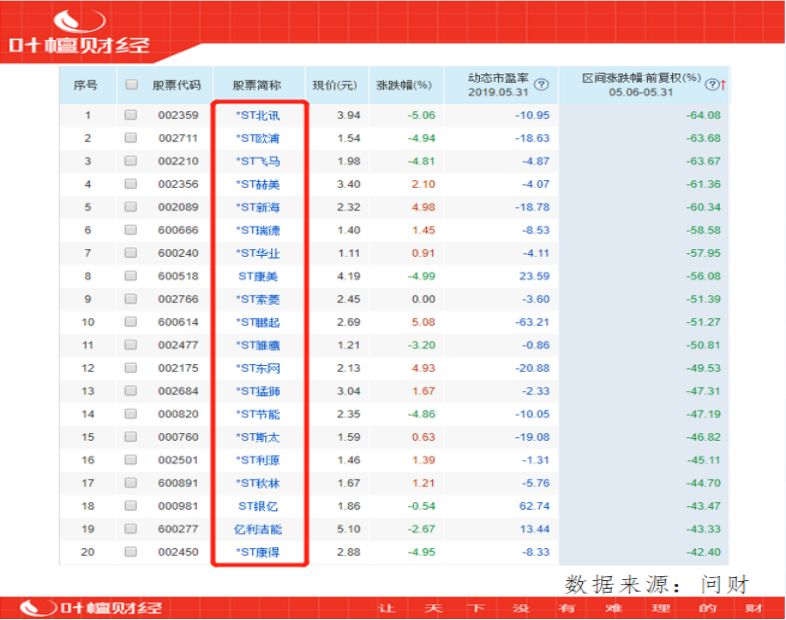Click the help icon beside 区间涨跌幅

click(x=712, y=84)
